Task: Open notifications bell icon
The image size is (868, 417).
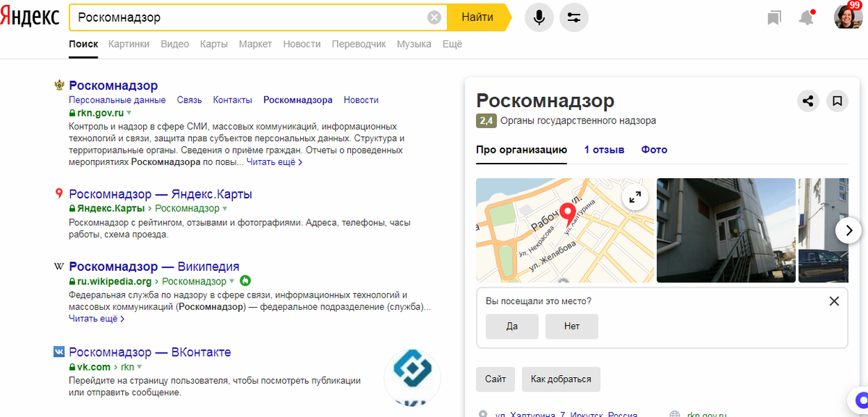Action: coord(807,18)
